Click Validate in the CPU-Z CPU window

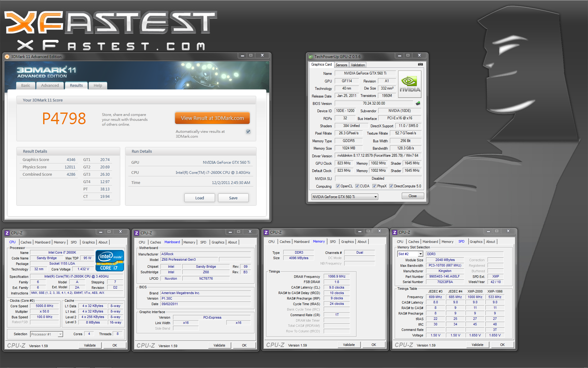coord(90,345)
